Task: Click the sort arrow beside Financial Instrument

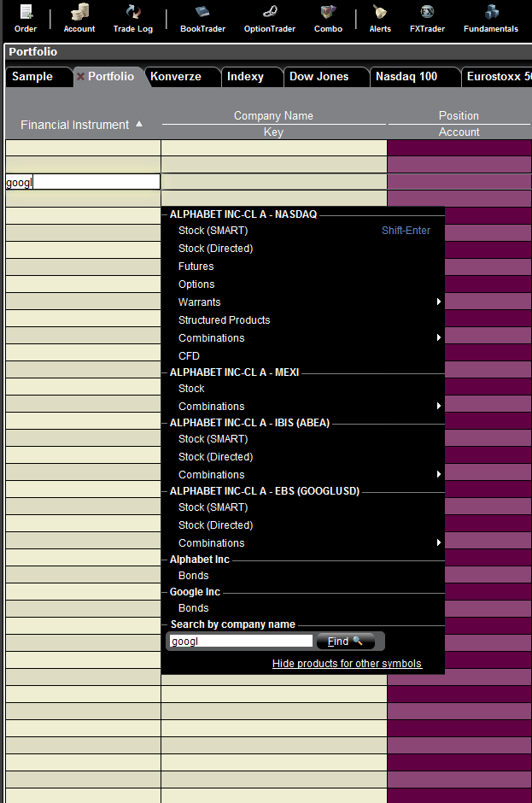Action: pyautogui.click(x=139, y=124)
